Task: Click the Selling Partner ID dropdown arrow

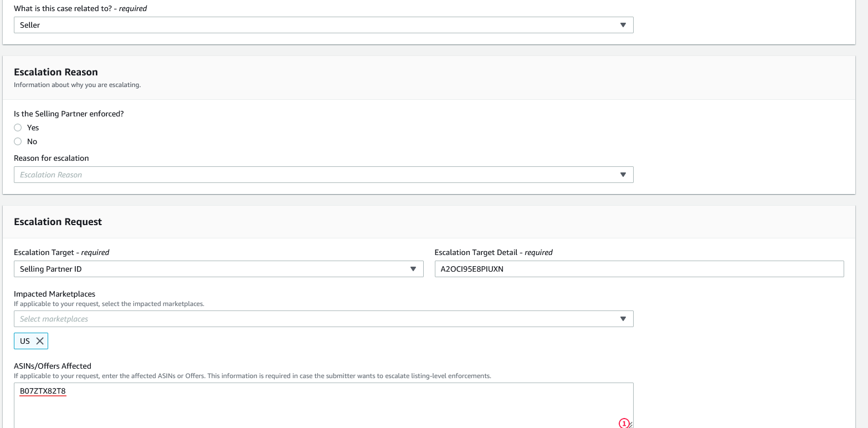Action: click(413, 269)
